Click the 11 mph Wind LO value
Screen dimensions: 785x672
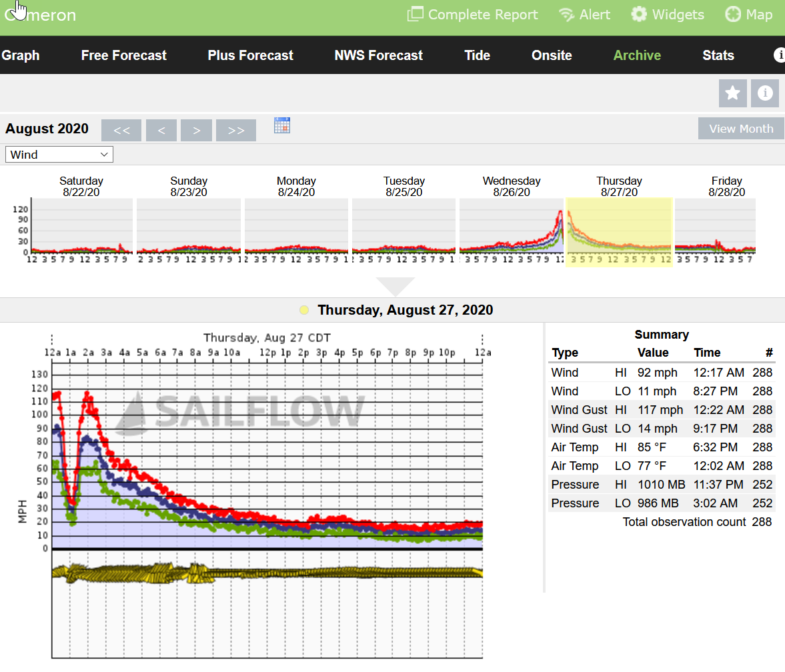pos(657,391)
